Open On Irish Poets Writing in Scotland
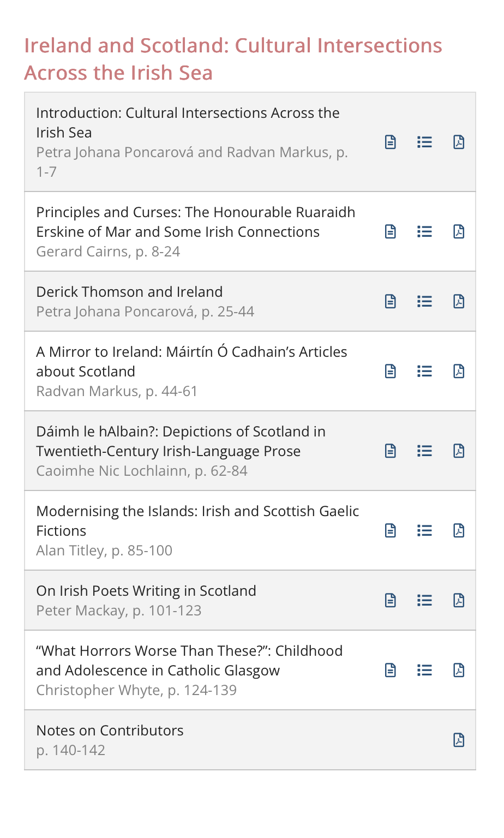Viewport: 504px width, 838px height. [x=146, y=591]
